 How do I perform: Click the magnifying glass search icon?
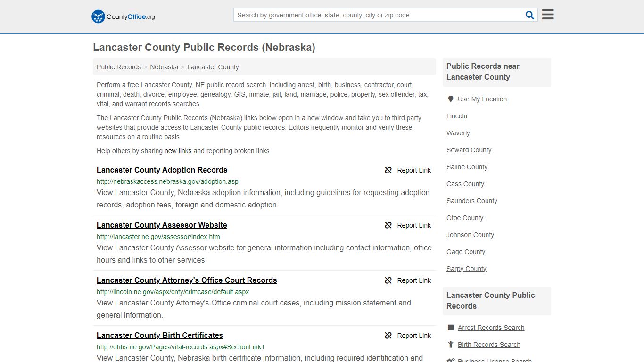click(530, 15)
